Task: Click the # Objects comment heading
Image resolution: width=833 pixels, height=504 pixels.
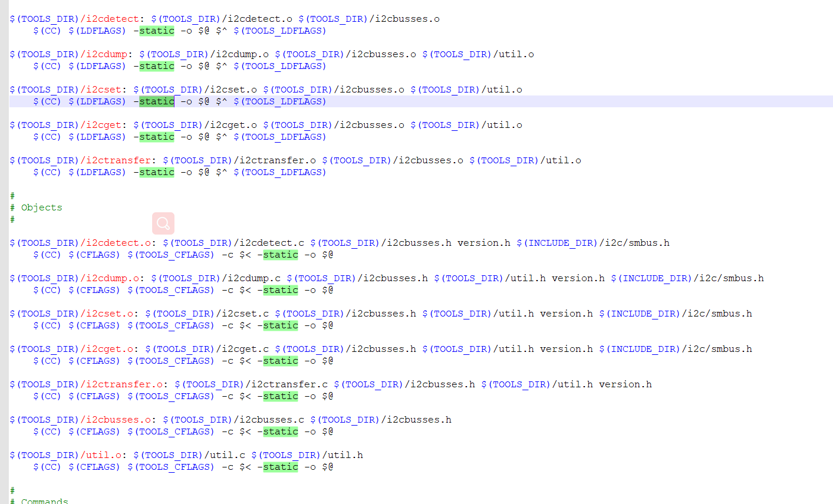Action: click(x=37, y=207)
